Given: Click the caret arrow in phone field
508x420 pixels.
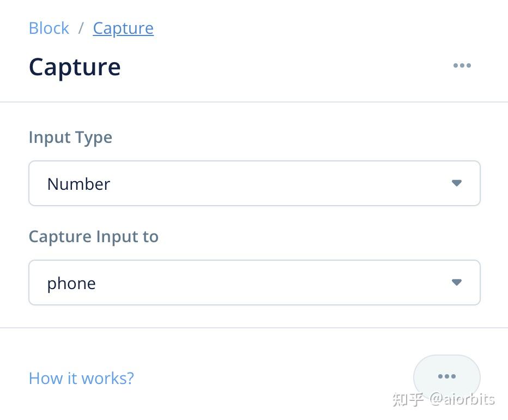Looking at the screenshot, I should (457, 283).
